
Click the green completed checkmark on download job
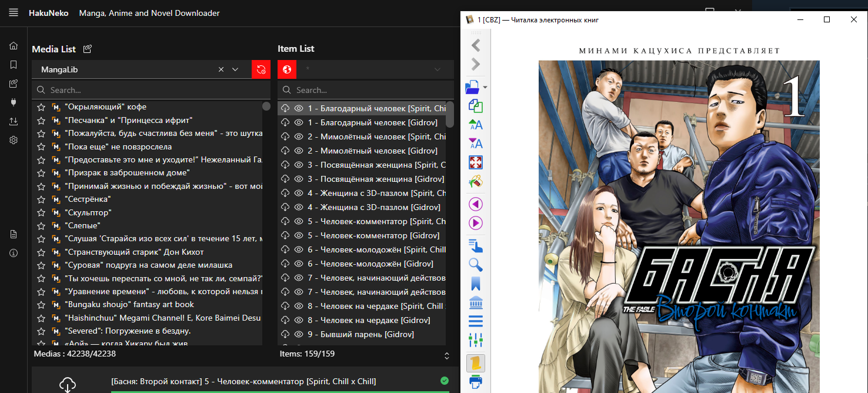(x=445, y=381)
